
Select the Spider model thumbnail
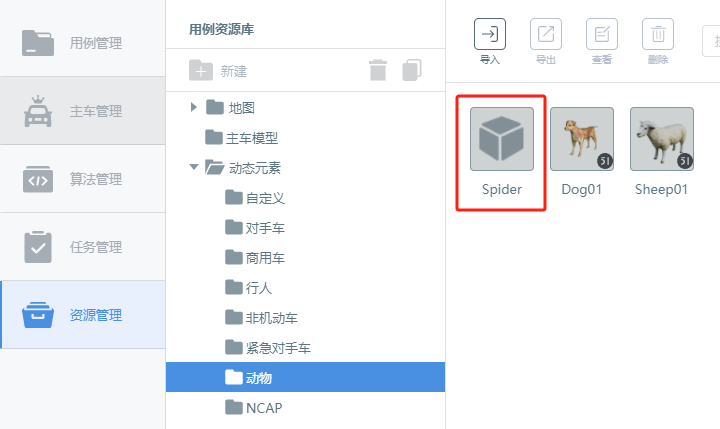tap(502, 139)
